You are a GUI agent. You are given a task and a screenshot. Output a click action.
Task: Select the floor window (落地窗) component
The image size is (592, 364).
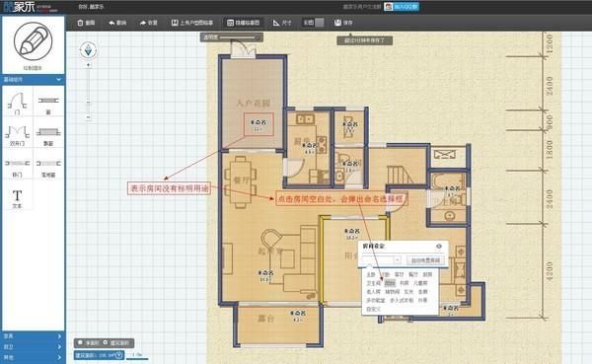pos(48,167)
